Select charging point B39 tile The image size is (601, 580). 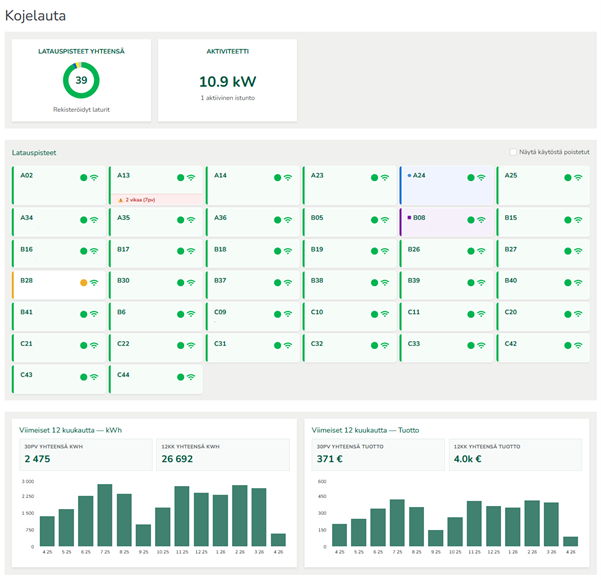click(445, 282)
